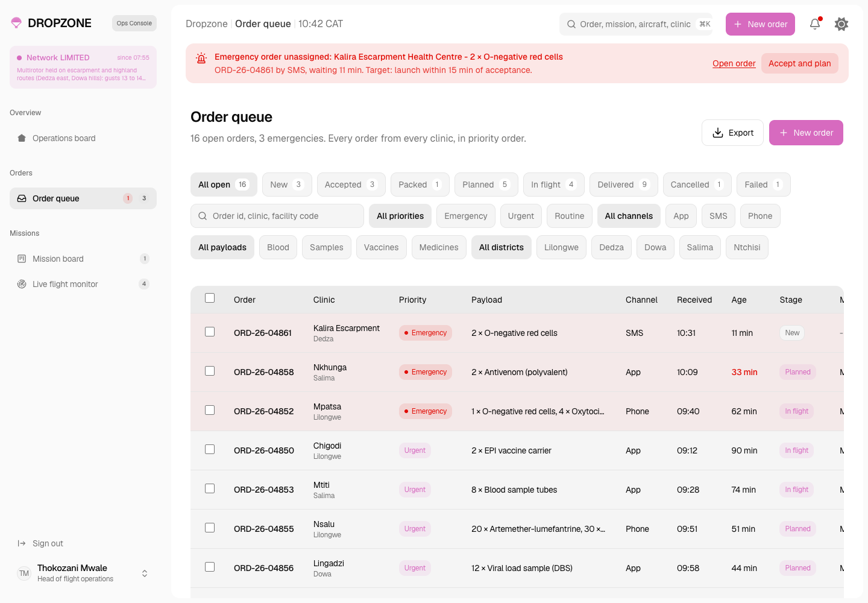
Task: Tick the ORD-26-04855 checkbox
Action: coord(210,528)
